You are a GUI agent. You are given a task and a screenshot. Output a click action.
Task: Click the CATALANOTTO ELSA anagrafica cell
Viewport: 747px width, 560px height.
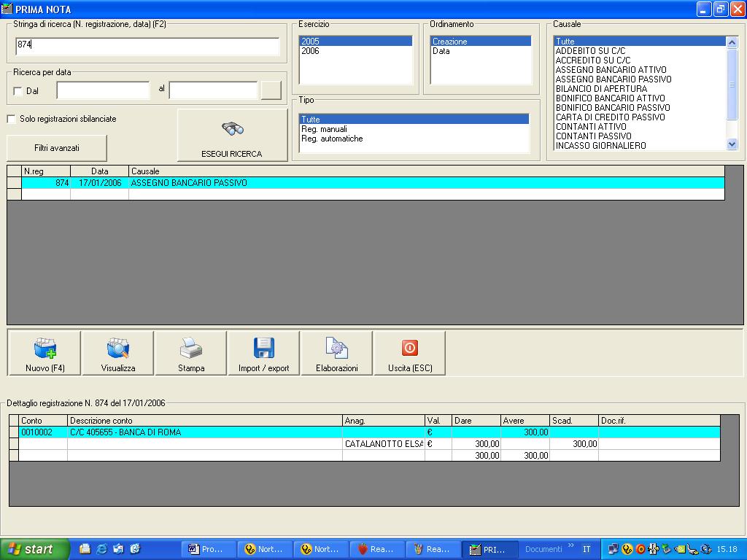click(x=384, y=444)
